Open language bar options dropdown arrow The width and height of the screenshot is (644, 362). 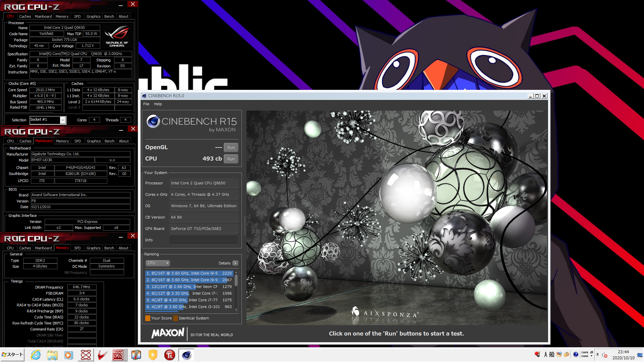click(592, 356)
